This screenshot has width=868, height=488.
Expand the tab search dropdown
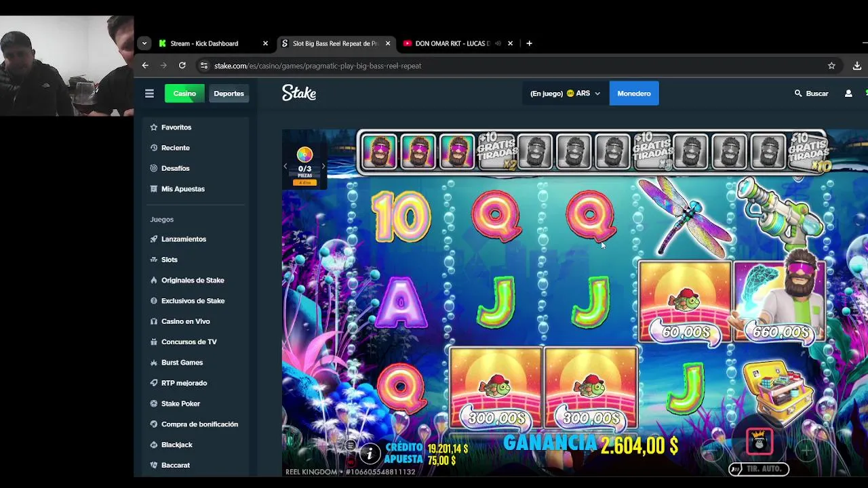click(x=144, y=43)
